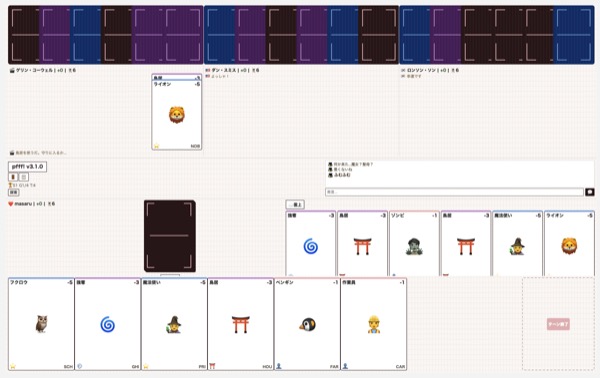This screenshot has width=600, height=378.
Task: Click the light grid icon button under pfff! v3.1.0
Action: click(x=24, y=177)
